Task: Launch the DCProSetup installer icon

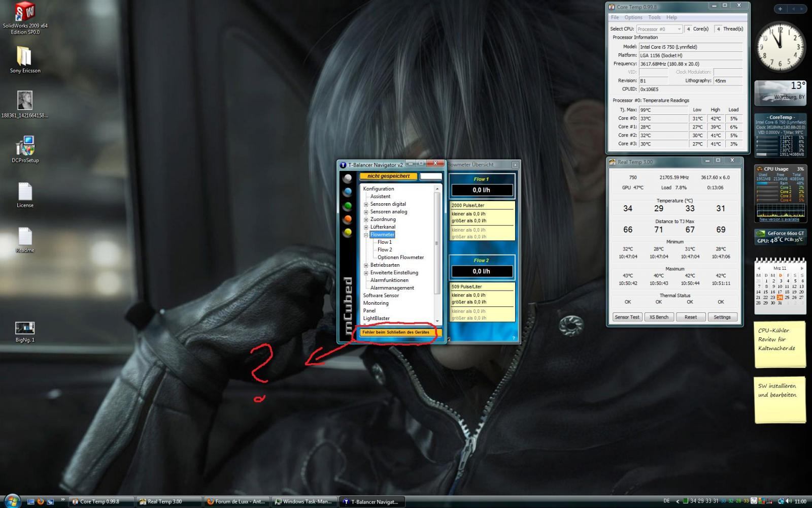Action: coord(25,149)
